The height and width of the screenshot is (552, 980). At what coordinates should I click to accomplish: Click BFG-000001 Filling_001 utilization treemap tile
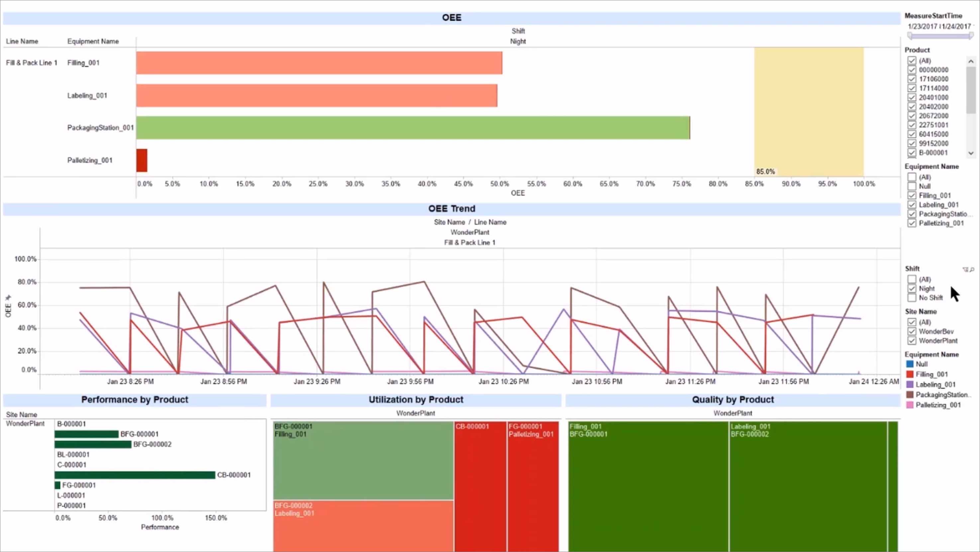coord(363,460)
